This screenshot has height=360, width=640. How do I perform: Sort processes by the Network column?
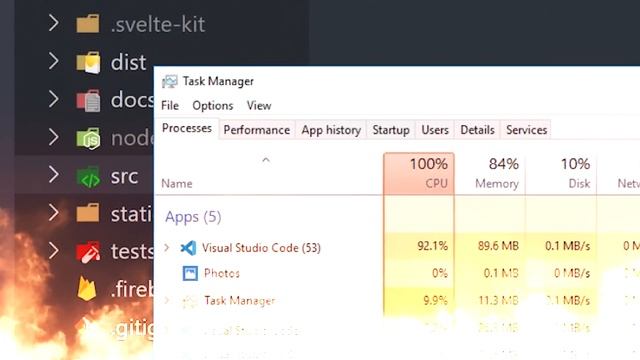click(x=618, y=173)
